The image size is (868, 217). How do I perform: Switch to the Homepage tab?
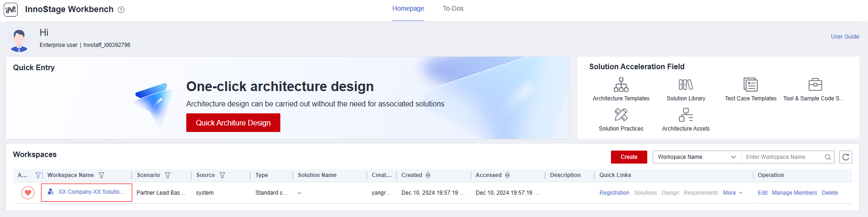click(408, 8)
